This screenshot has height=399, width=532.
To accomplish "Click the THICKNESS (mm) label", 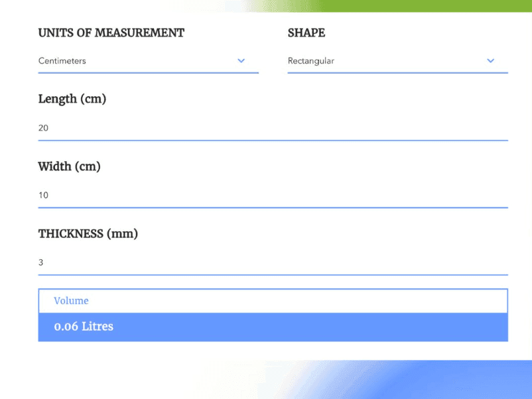I will 88,234.
